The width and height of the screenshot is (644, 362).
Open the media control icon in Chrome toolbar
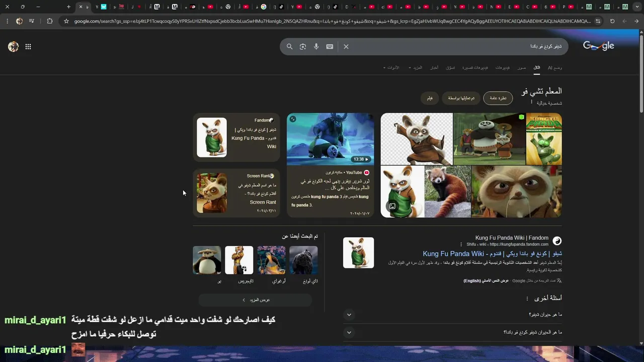point(32,21)
